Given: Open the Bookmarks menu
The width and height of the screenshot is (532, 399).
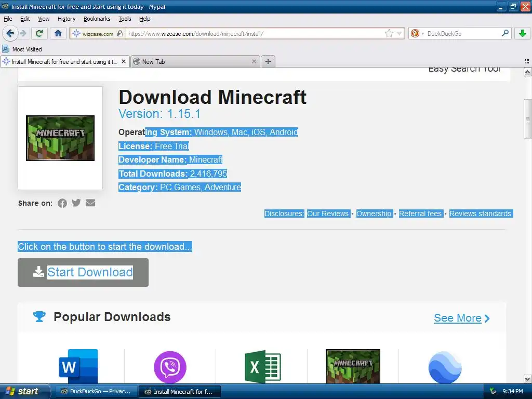Looking at the screenshot, I should click(97, 19).
